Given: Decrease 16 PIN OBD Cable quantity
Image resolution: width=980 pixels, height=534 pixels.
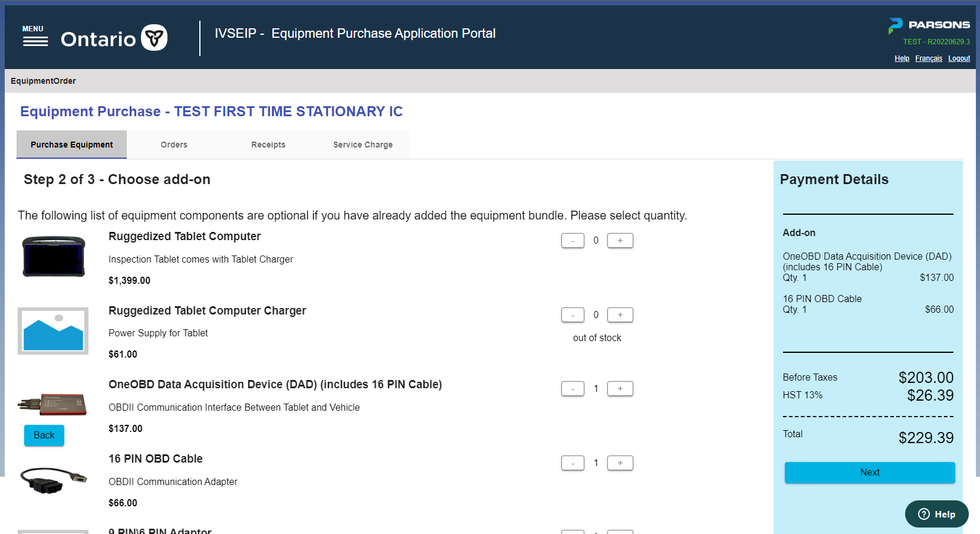Looking at the screenshot, I should click(x=573, y=463).
